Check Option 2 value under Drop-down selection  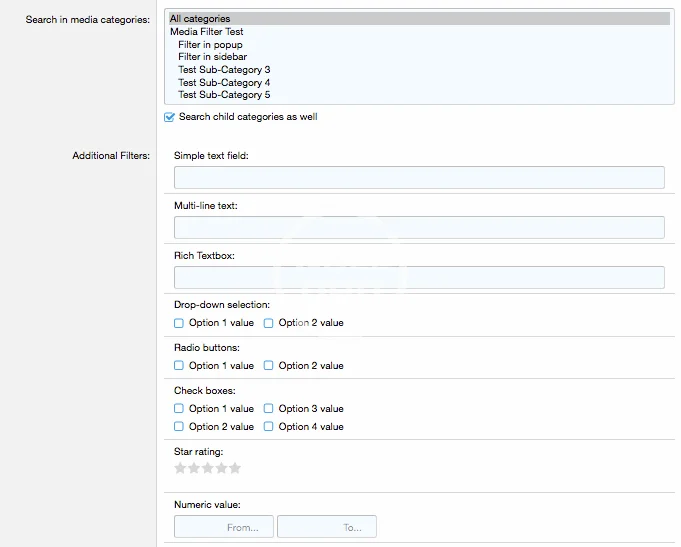pos(269,323)
